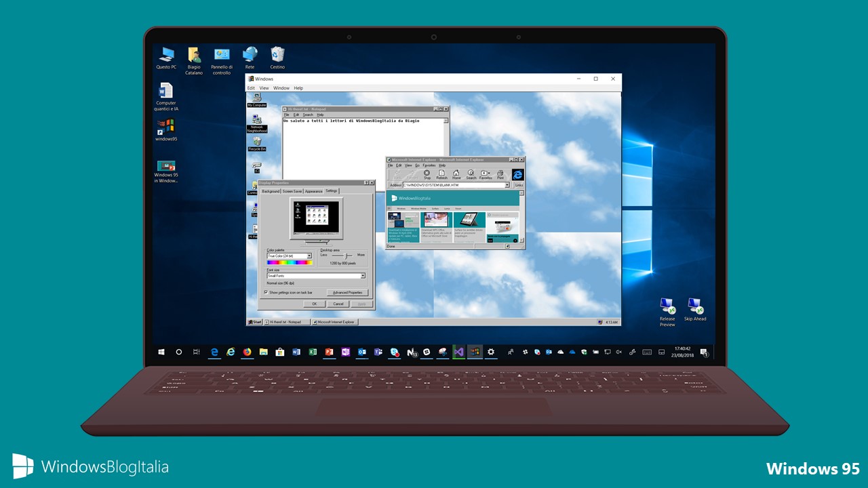Open Biagio Catalano folder icon
Screen dimensions: 868x488
[194, 60]
